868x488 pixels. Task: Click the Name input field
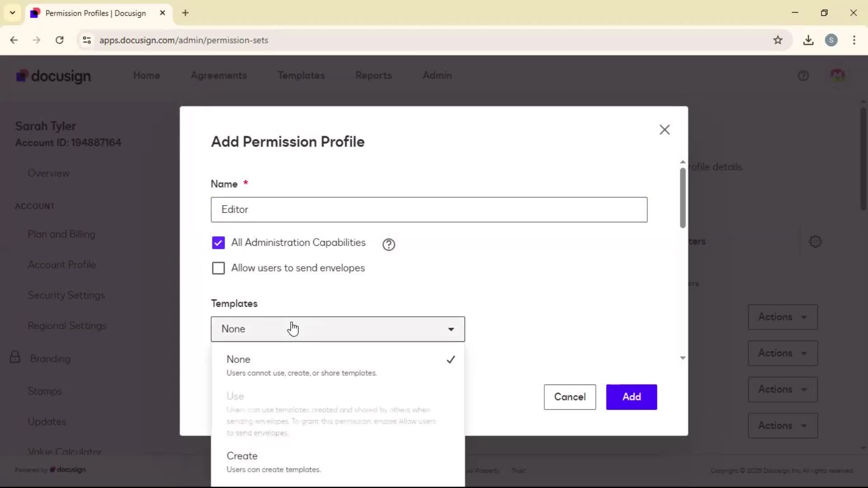coord(429,210)
